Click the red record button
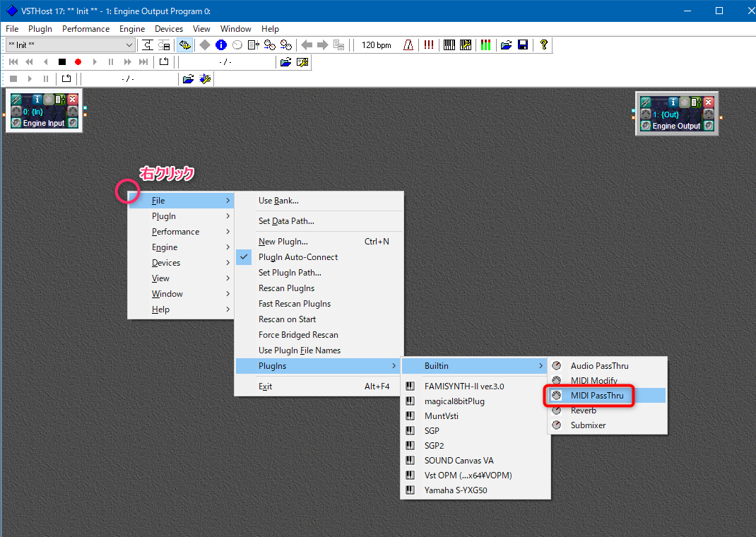 [x=78, y=61]
